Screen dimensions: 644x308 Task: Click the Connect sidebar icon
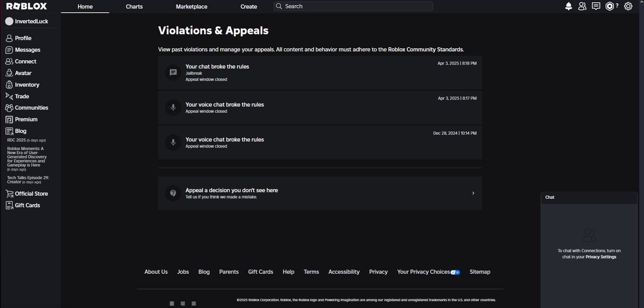click(x=9, y=61)
